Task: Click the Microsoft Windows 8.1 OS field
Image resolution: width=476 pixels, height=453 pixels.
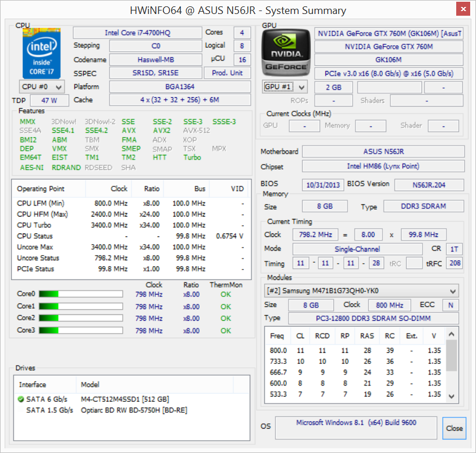Action: tap(356, 428)
